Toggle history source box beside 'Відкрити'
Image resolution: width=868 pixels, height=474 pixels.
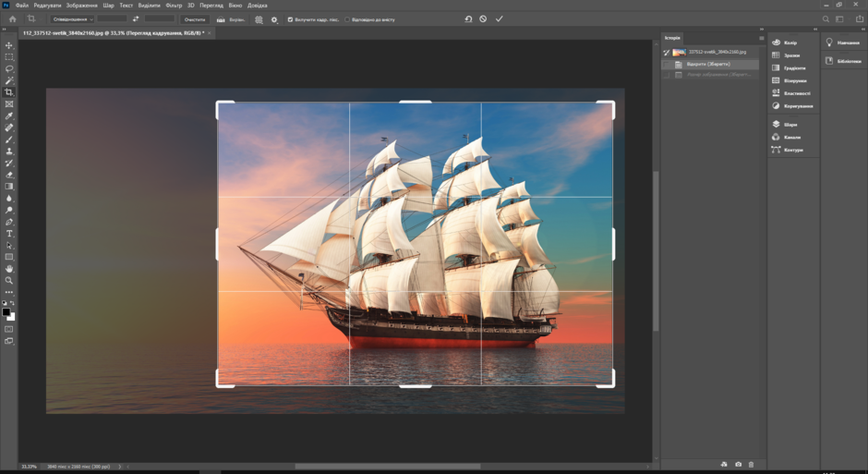click(667, 65)
